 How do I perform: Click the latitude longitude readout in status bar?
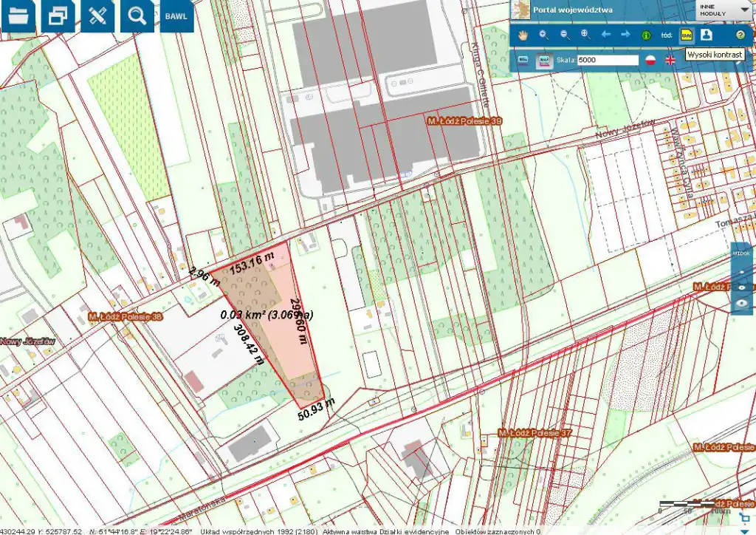(141, 531)
